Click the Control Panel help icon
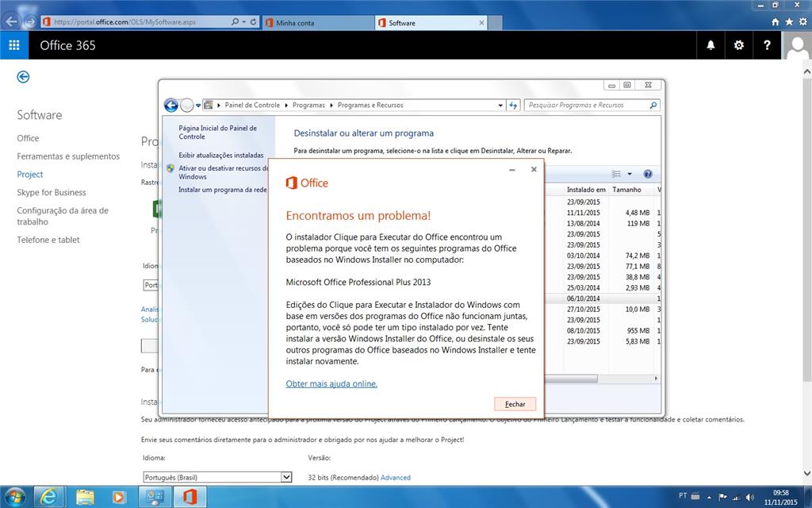812x508 pixels. point(647,174)
